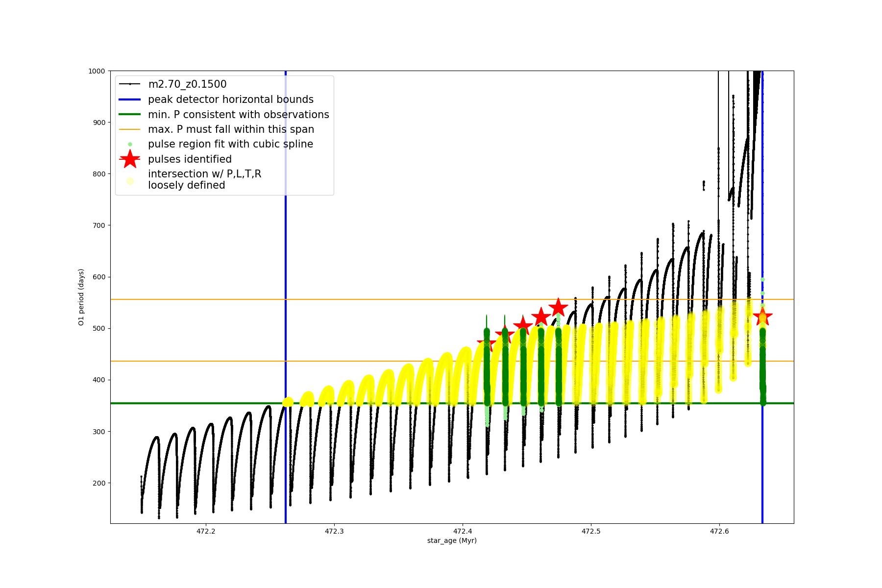Click the 1000 tick label on the y-axis
Image resolution: width=882 pixels, height=588 pixels.
point(96,71)
